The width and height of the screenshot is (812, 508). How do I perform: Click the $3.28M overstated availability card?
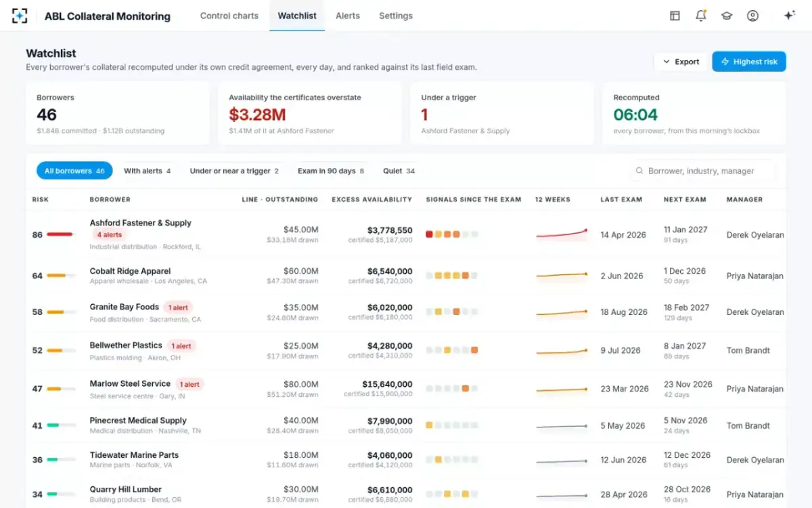pos(310,114)
